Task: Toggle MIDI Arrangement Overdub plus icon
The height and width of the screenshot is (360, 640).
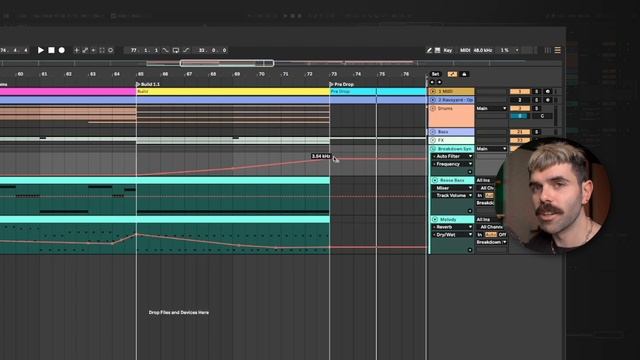Action: [x=76, y=50]
